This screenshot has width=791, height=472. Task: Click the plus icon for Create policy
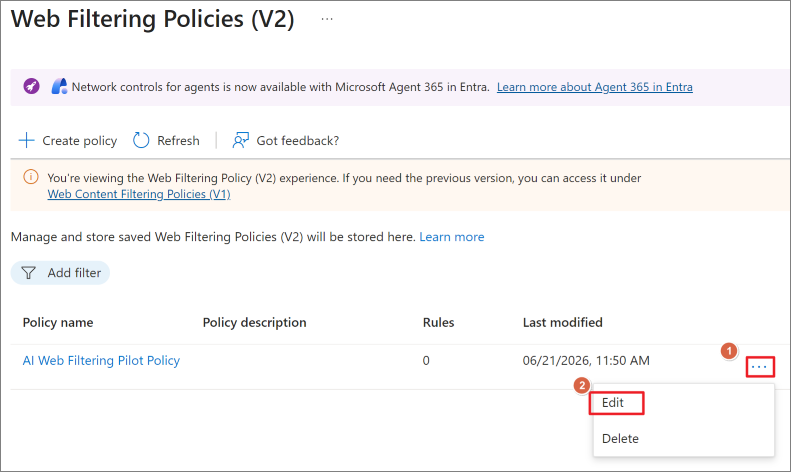26,140
